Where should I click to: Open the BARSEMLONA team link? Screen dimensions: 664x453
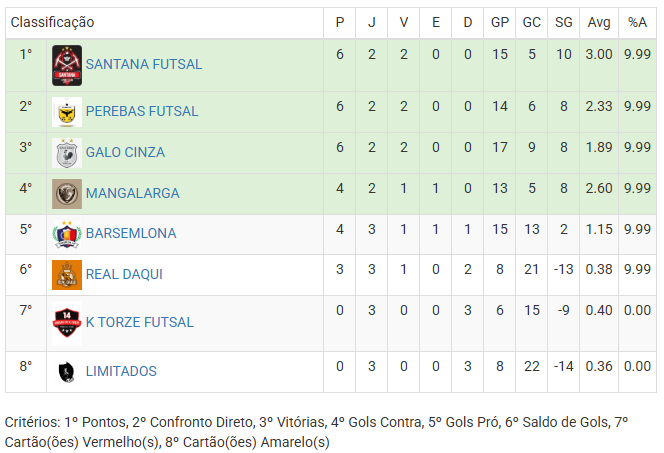(131, 233)
